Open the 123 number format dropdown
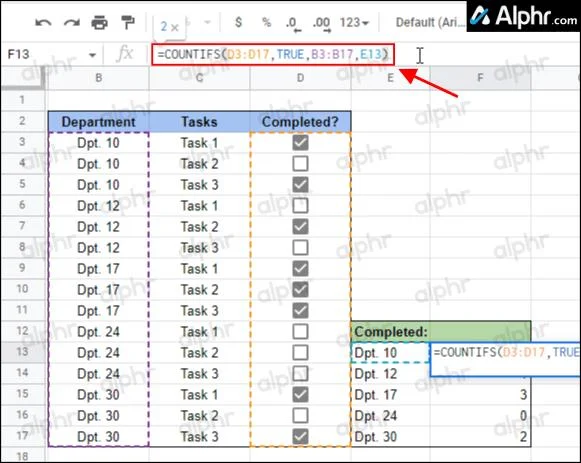Screen dimensions: 581x463 [x=354, y=23]
